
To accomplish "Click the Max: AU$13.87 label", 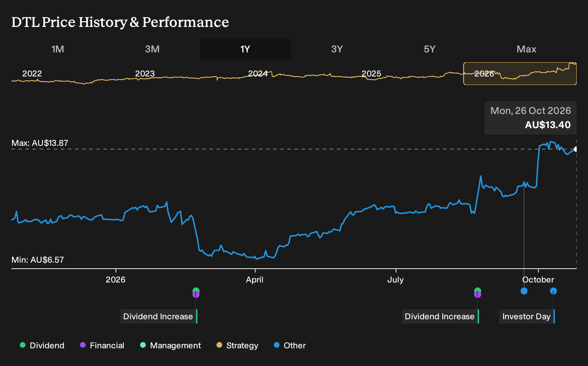I will click(40, 143).
